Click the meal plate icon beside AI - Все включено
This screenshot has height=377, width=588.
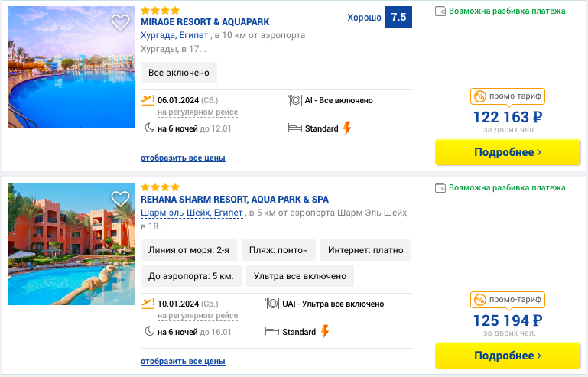(x=295, y=100)
